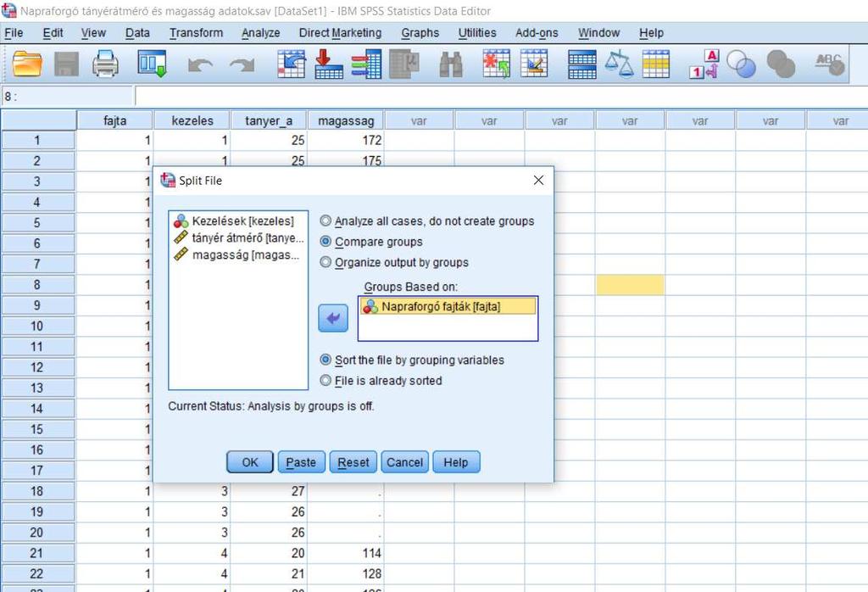Click kezeles cell 4 in row 22
The image size is (868, 592).
[x=192, y=573]
